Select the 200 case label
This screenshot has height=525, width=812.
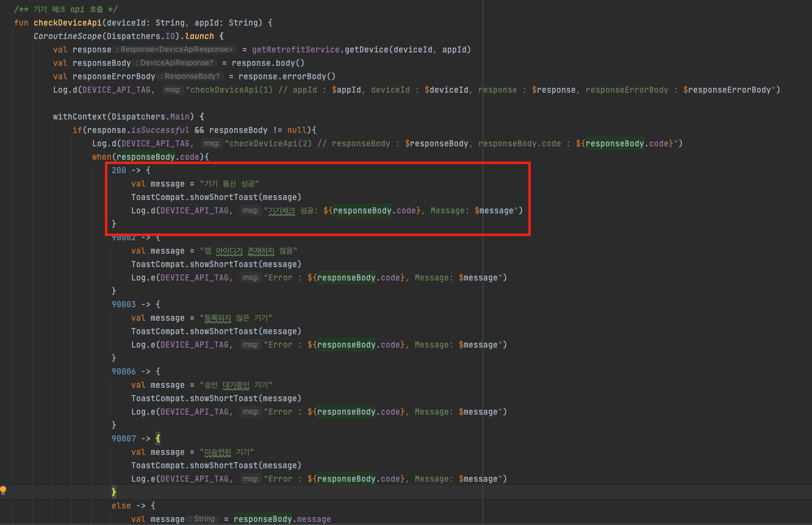(118, 170)
